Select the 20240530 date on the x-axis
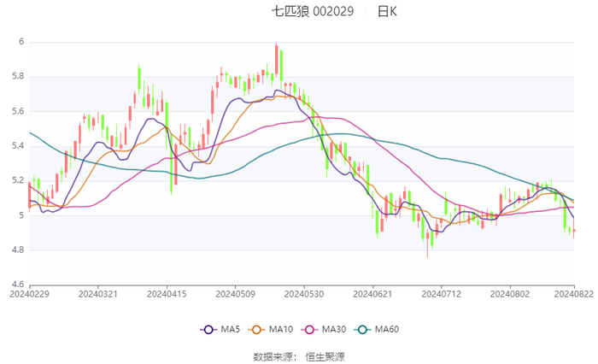This screenshot has height=364, width=598. (303, 294)
